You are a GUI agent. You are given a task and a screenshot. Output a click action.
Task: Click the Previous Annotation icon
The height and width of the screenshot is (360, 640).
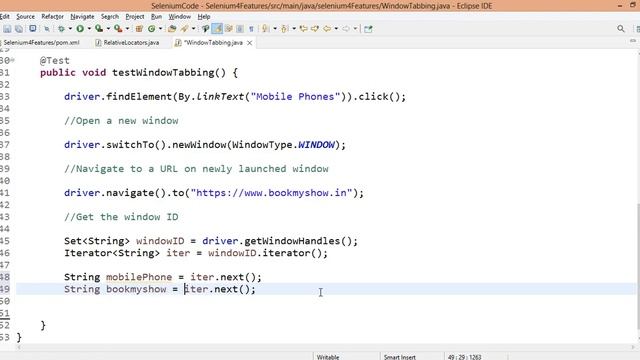[x=284, y=29]
